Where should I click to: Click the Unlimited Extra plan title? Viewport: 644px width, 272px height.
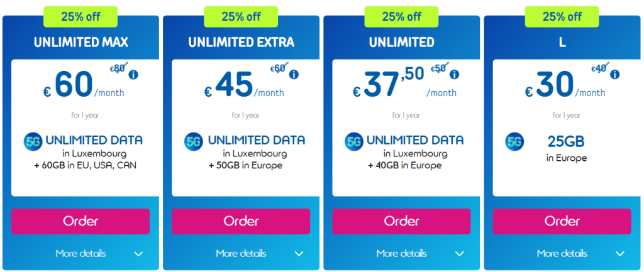click(x=241, y=43)
